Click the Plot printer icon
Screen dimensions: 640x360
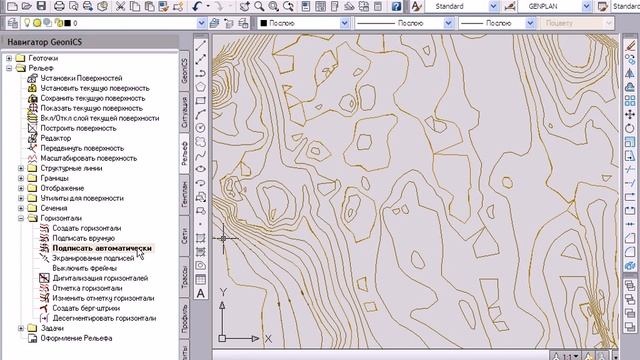[x=59, y=6]
